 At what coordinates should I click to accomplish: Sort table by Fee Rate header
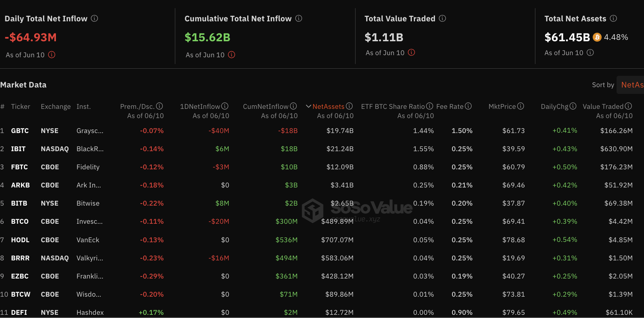(450, 106)
